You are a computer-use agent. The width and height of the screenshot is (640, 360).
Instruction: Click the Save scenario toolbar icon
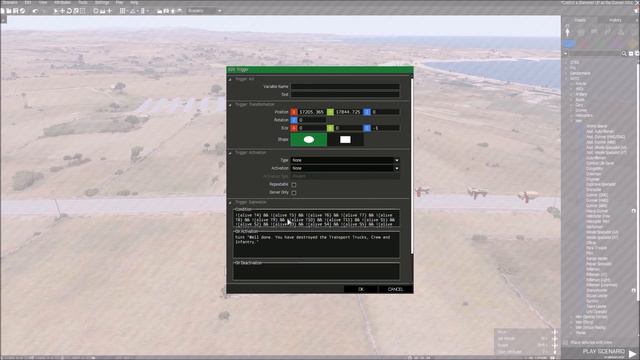[15, 11]
